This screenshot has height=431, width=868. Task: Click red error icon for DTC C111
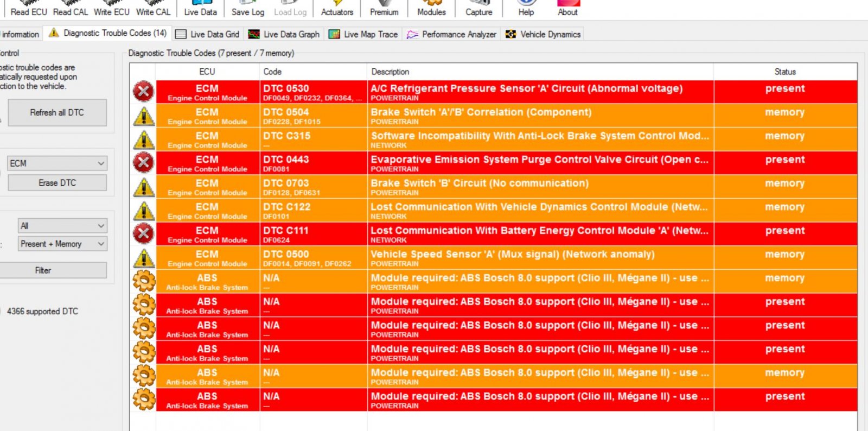click(143, 234)
